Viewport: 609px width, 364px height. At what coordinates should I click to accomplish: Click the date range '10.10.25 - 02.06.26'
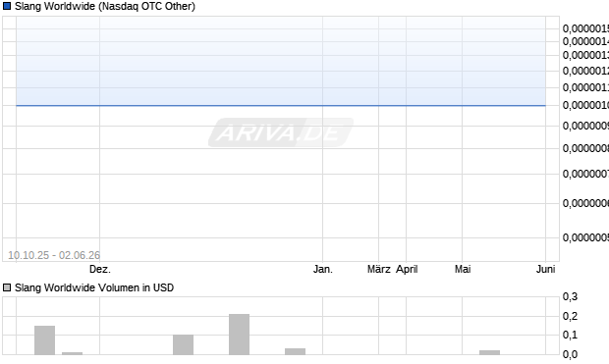pyautogui.click(x=54, y=255)
